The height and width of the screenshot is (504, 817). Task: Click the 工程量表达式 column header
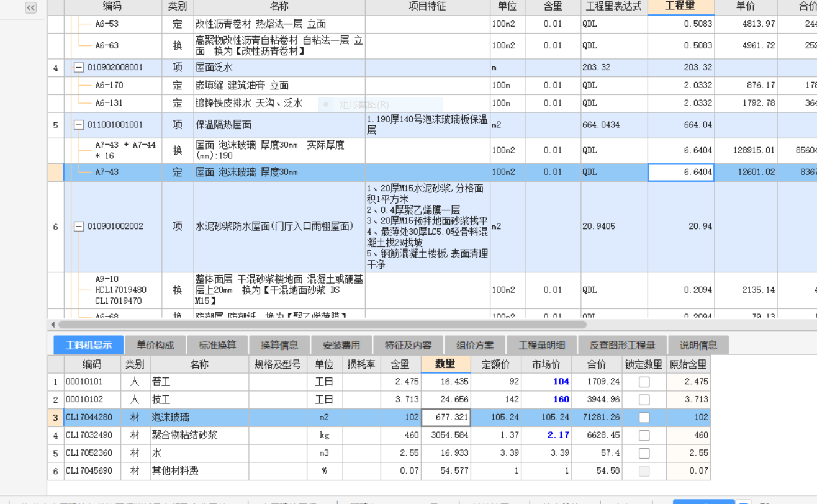tap(614, 7)
